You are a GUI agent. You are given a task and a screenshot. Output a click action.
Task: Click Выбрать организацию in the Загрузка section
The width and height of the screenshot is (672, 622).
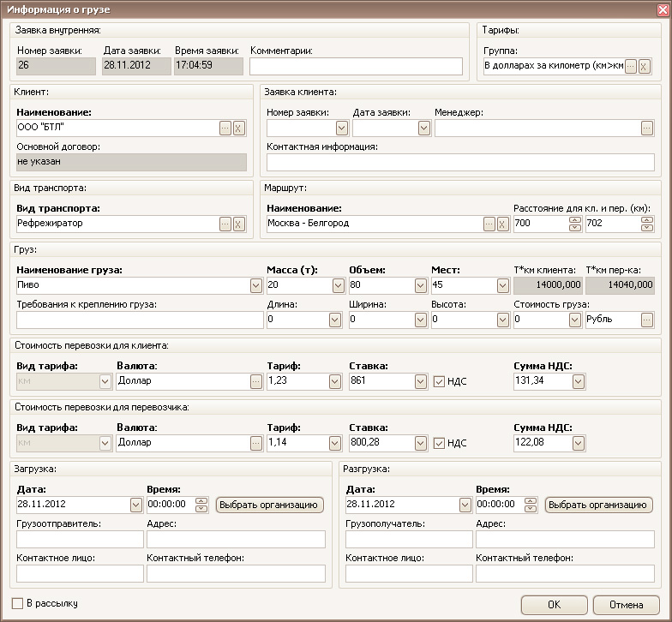point(269,505)
